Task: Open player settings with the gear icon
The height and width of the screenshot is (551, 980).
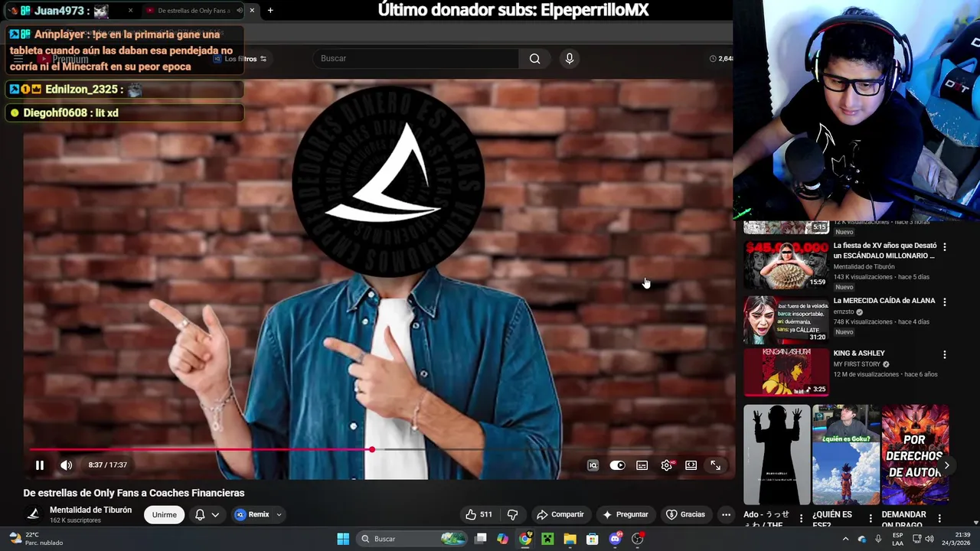Action: [667, 465]
